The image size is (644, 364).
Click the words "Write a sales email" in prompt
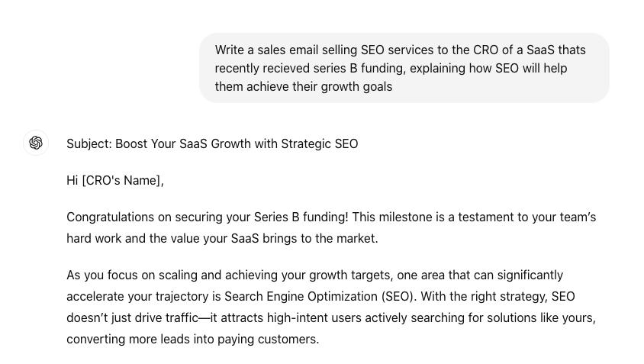(x=266, y=50)
